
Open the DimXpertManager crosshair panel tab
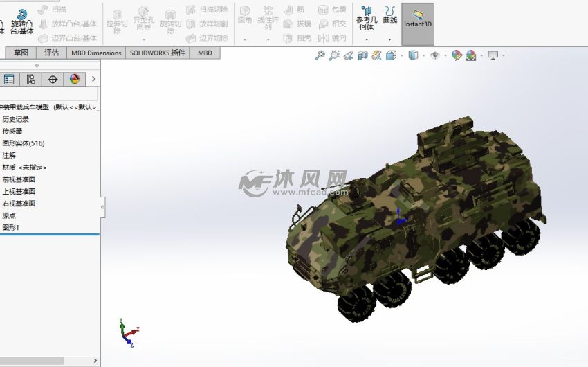pos(53,79)
